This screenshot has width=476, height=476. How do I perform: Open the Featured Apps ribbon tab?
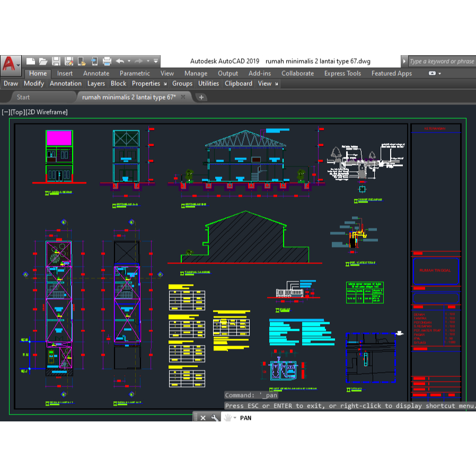click(x=392, y=74)
